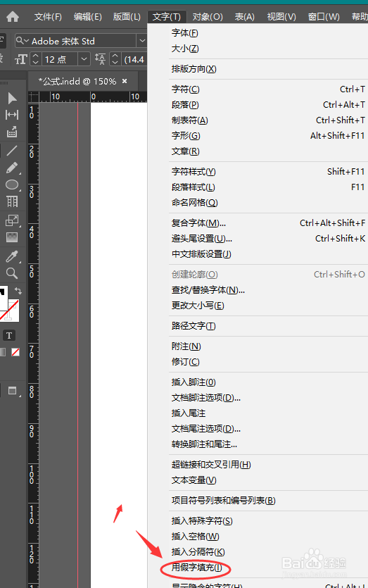Click the font size tT icon

coord(20,59)
